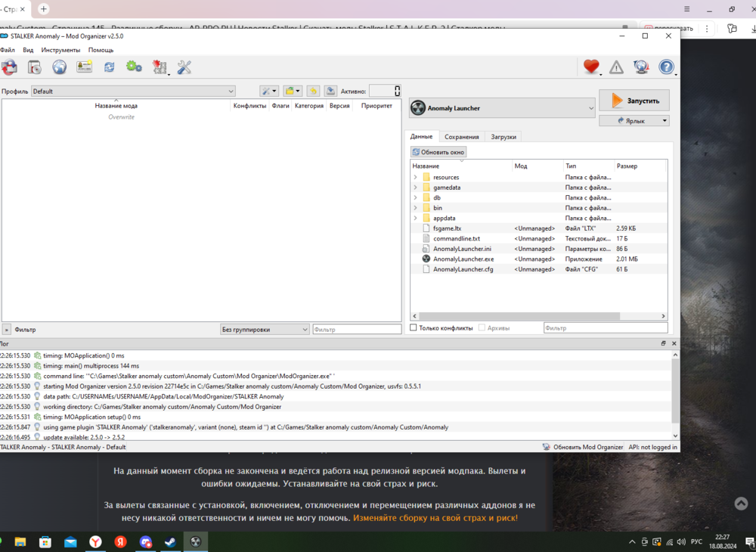Toggle the 'Архивы' checkbox
Screen dimensions: 756x552
tap(482, 328)
